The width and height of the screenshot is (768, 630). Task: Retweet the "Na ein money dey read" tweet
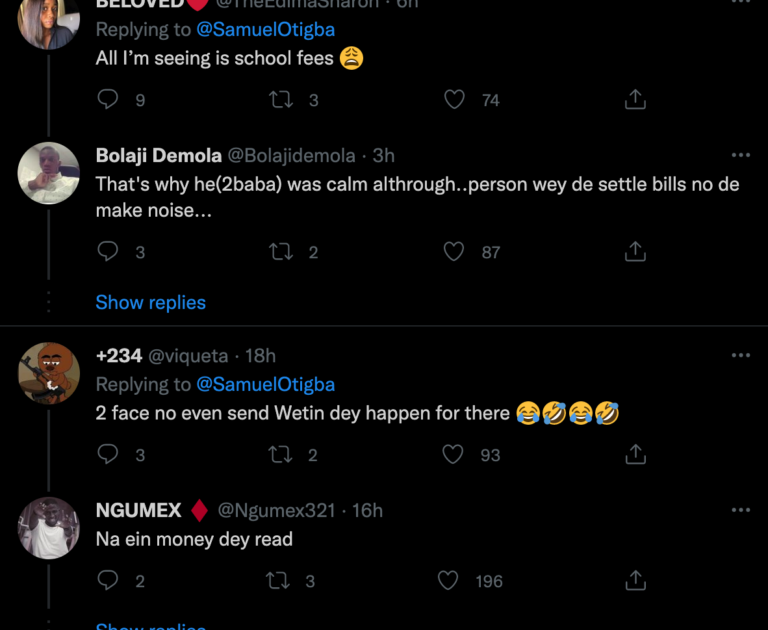point(281,581)
